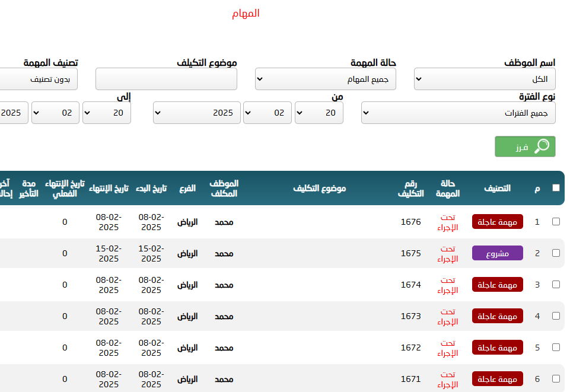The height and width of the screenshot is (392, 570).
Task: Click the موضوع التكليف text input field
Action: [166, 79]
